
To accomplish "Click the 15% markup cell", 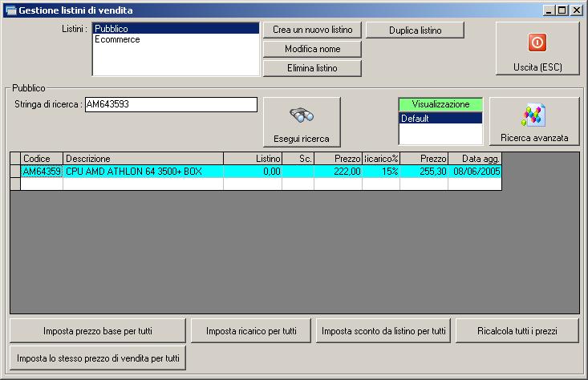I will (x=381, y=172).
